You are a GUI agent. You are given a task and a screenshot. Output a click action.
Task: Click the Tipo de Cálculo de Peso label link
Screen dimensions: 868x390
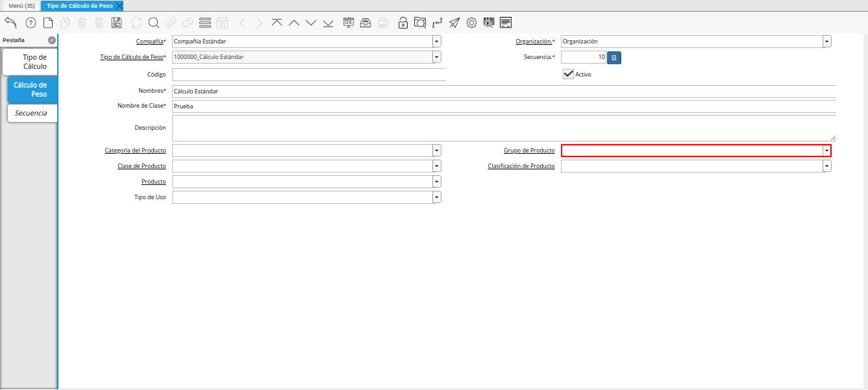click(x=133, y=57)
